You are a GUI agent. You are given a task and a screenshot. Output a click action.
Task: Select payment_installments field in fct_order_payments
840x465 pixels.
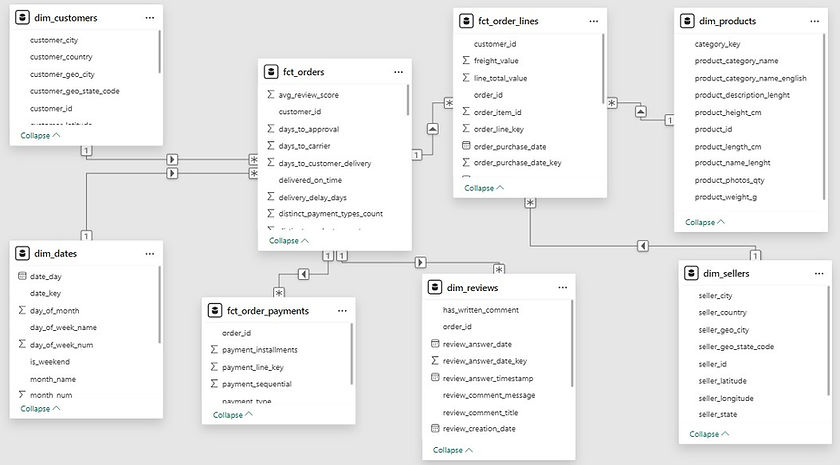click(x=260, y=350)
